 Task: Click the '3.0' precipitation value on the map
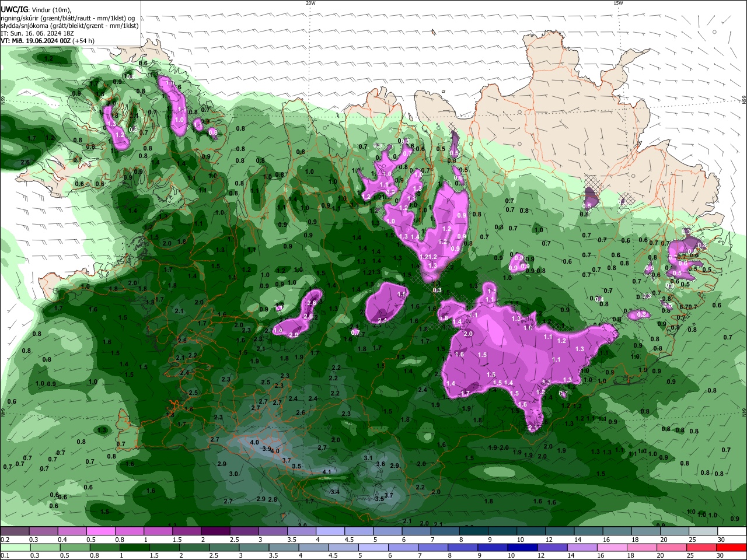coord(233,474)
